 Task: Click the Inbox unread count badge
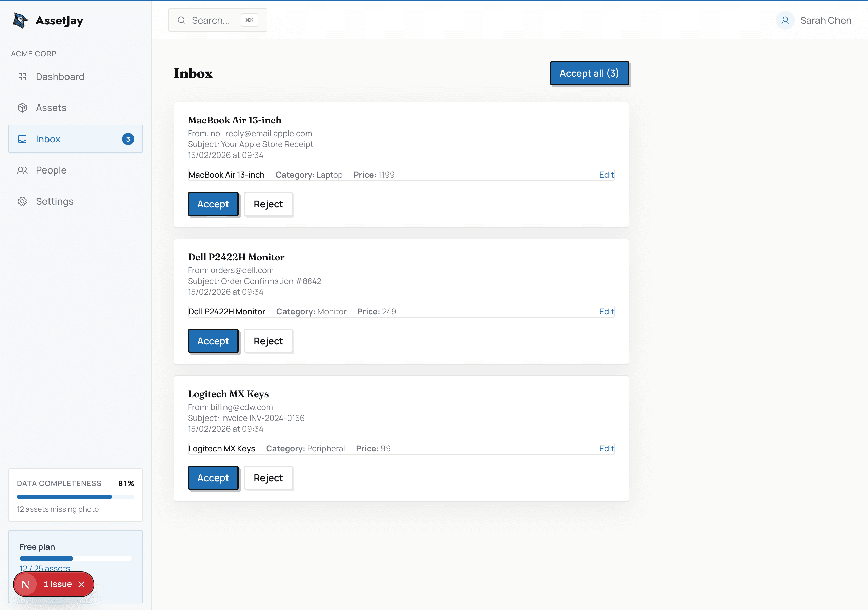tap(128, 139)
